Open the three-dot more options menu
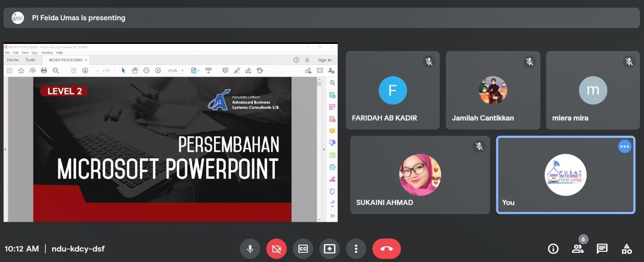Screen dimensions: 644x262 (x=356, y=249)
